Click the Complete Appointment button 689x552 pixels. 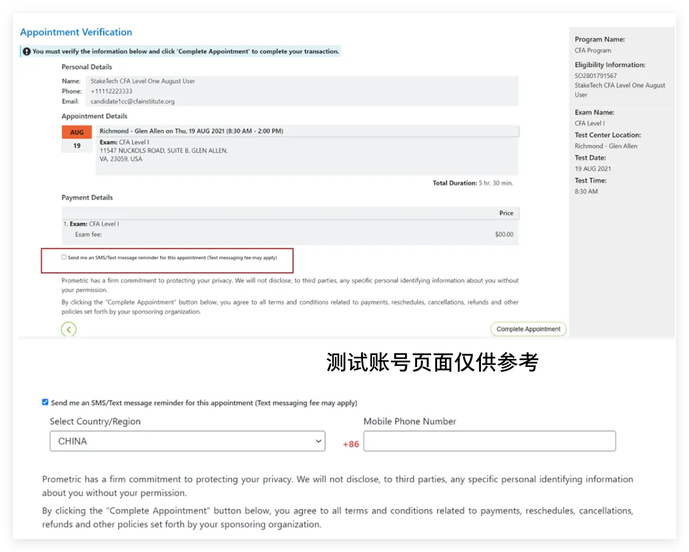(528, 329)
